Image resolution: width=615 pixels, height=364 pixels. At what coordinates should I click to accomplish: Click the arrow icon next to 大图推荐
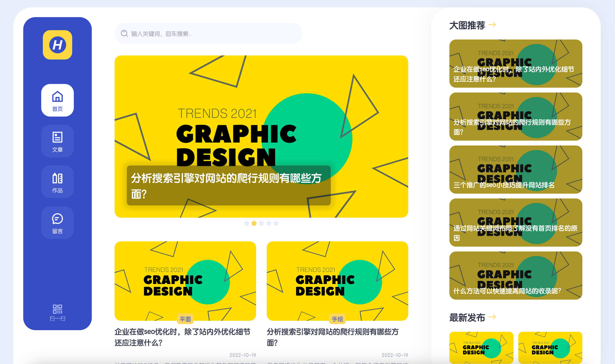(x=492, y=25)
